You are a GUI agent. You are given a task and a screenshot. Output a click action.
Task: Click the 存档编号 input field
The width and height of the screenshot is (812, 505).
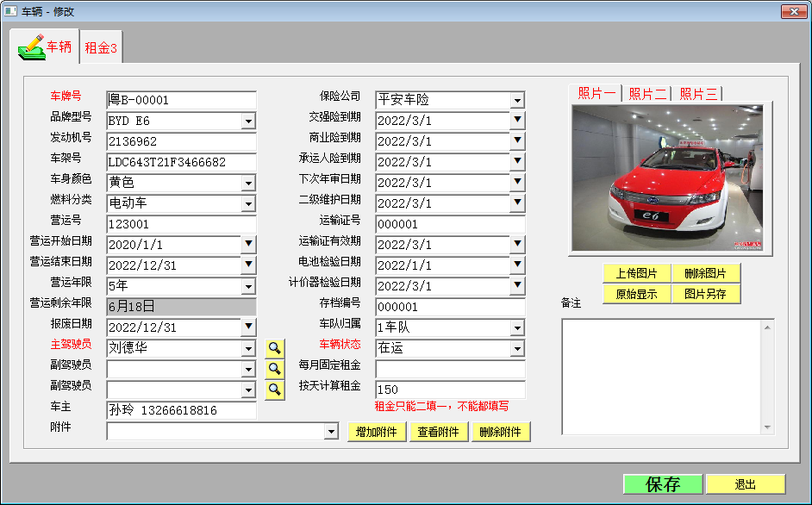point(450,307)
